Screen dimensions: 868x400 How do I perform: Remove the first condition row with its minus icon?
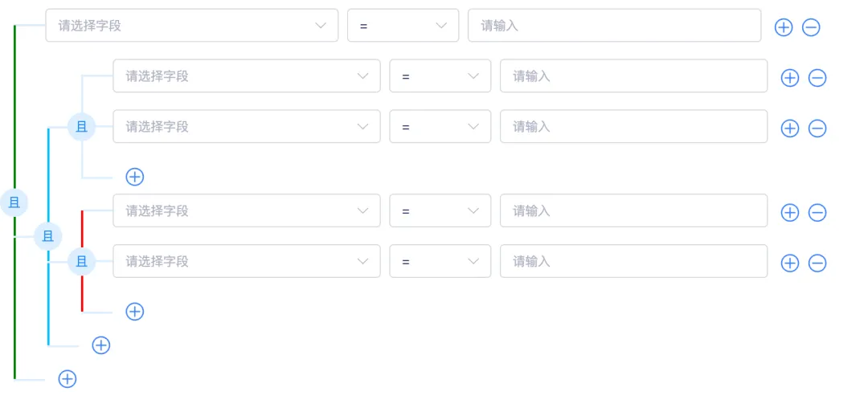click(811, 27)
